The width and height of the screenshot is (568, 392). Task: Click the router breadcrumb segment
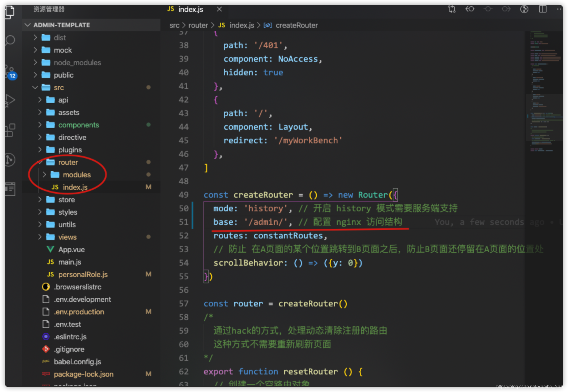click(x=198, y=25)
